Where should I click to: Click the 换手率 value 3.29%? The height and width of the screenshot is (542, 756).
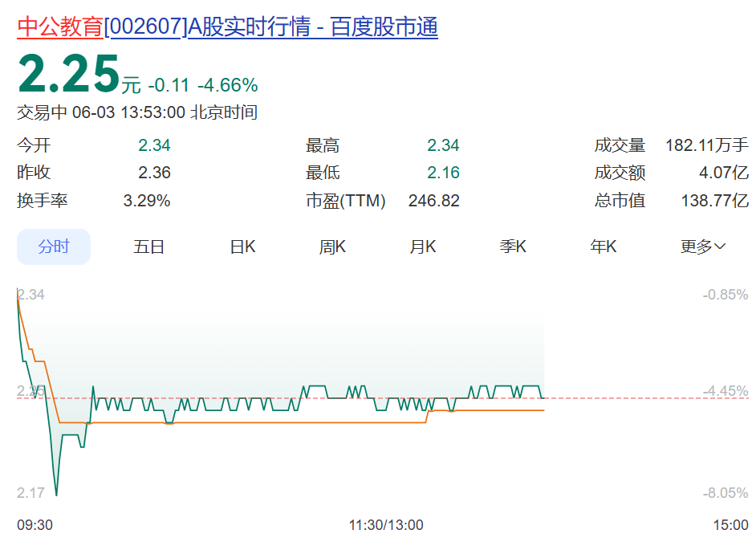point(147,201)
